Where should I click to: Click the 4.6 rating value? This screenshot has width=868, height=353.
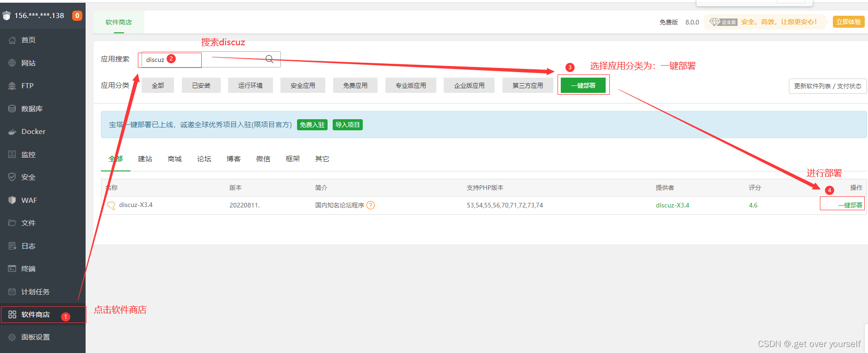point(753,205)
